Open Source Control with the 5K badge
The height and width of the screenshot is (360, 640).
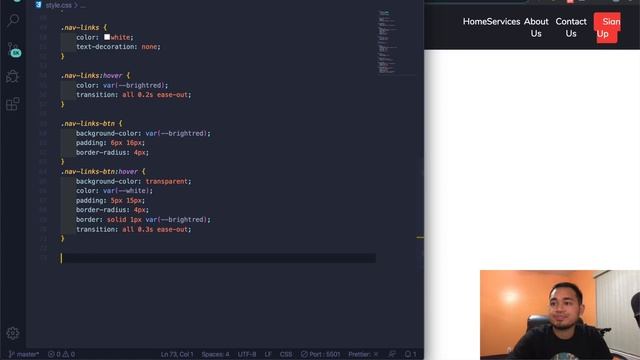tap(13, 50)
